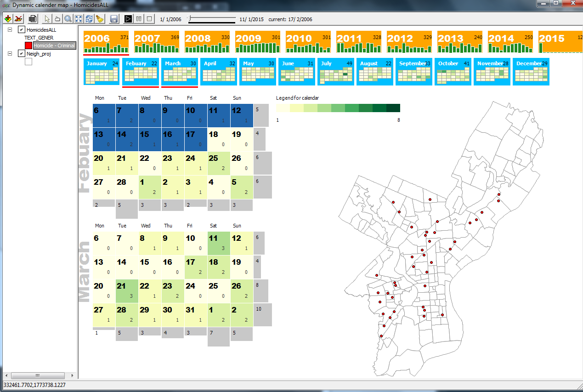Open the May month tile

pyautogui.click(x=258, y=72)
